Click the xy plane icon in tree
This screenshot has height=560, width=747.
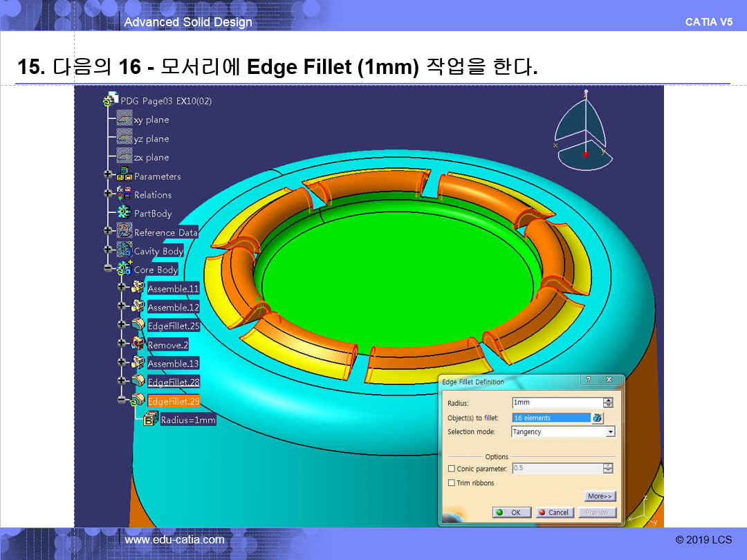pos(124,119)
